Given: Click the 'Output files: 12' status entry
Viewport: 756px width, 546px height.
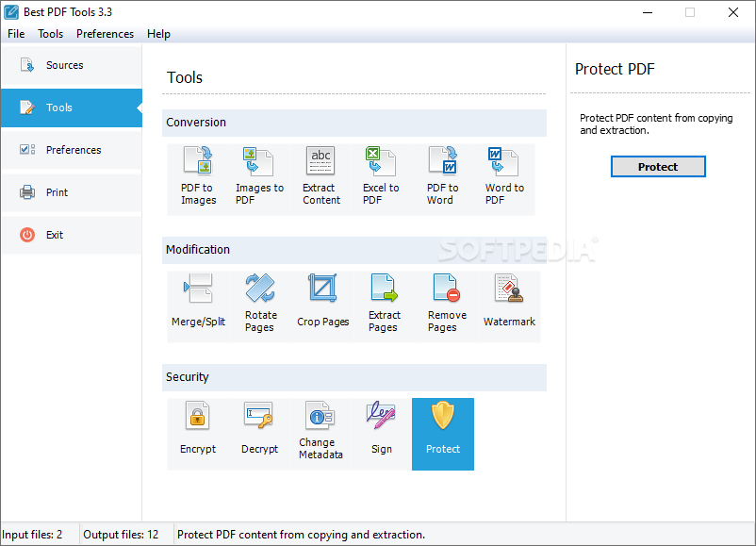Looking at the screenshot, I should (x=121, y=535).
